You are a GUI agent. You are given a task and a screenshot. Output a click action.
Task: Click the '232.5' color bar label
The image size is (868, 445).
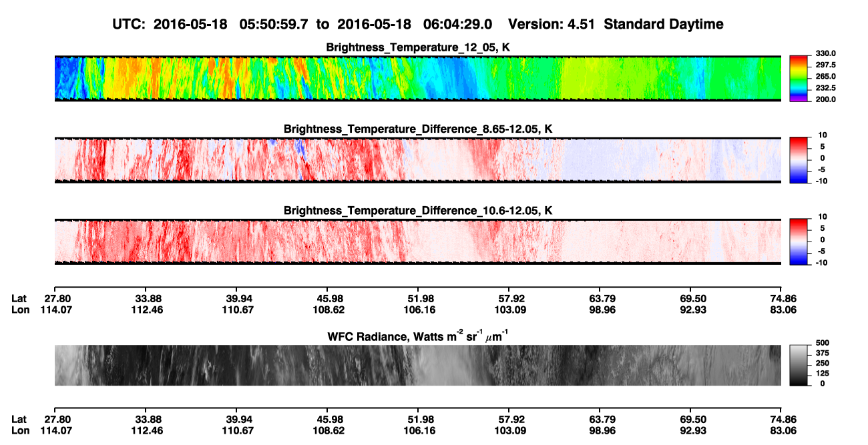tap(825, 87)
